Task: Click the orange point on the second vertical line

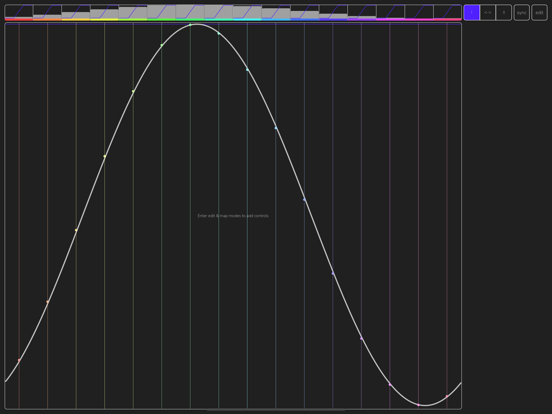Action: 48,302
